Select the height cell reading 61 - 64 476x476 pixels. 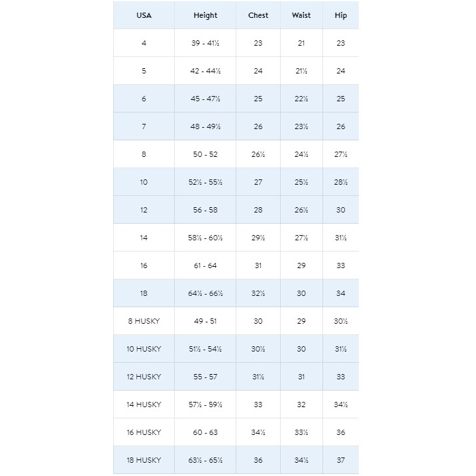pyautogui.click(x=205, y=265)
